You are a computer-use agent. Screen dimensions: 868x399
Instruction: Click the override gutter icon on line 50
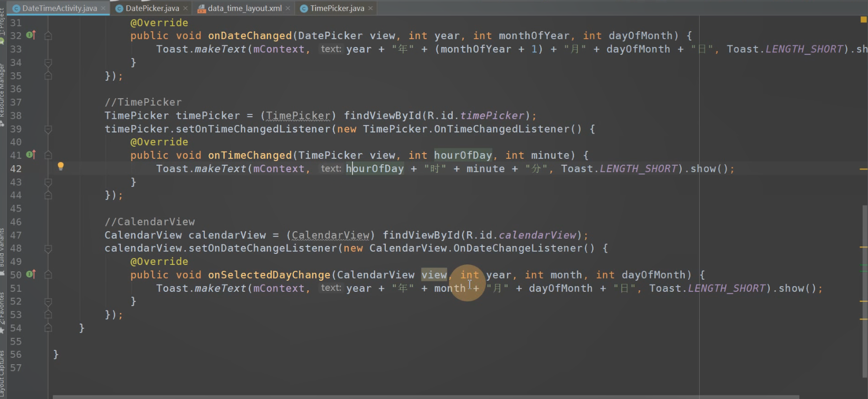[31, 274]
